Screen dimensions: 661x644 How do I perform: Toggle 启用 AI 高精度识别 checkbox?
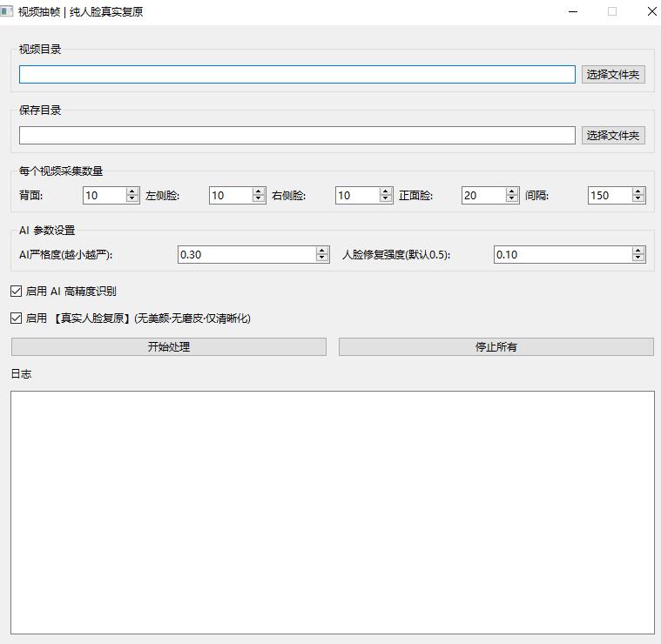[x=16, y=291]
